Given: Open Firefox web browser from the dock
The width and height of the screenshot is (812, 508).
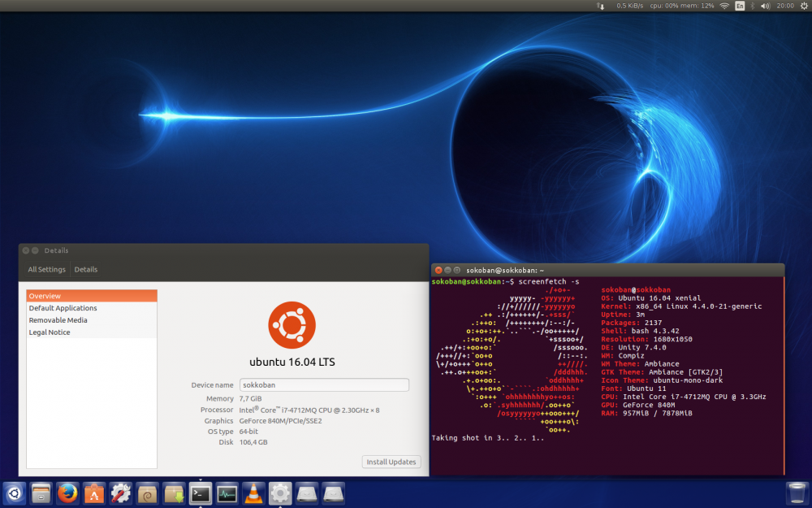Looking at the screenshot, I should [67, 493].
